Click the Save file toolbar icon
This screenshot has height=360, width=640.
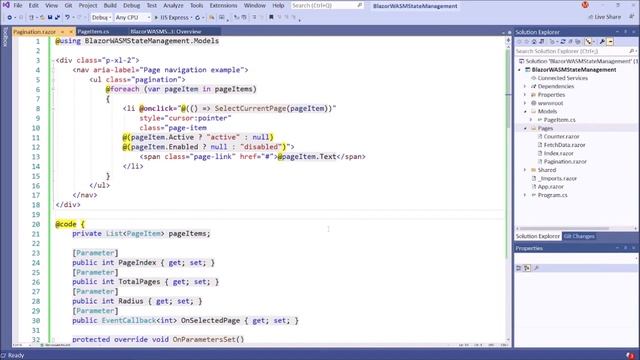(50, 18)
